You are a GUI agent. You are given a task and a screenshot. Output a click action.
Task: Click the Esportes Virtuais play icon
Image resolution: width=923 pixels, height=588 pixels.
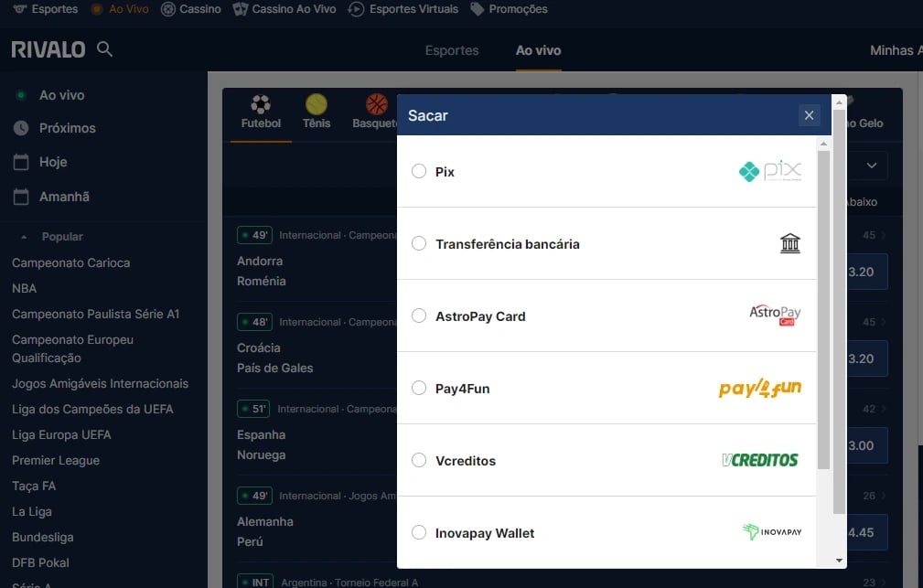[x=356, y=9]
